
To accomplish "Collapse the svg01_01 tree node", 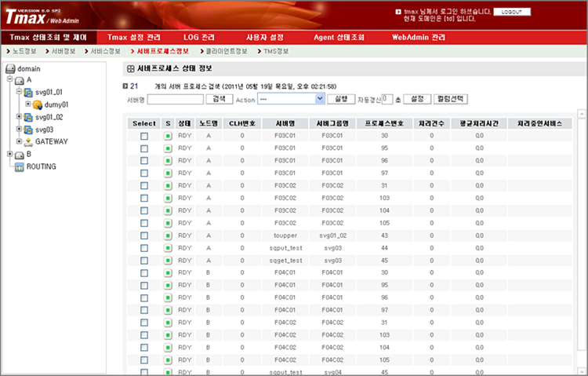I will click(19, 91).
